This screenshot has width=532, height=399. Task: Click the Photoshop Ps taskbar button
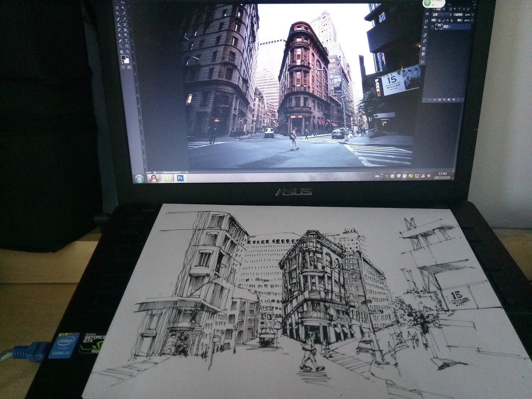point(180,178)
